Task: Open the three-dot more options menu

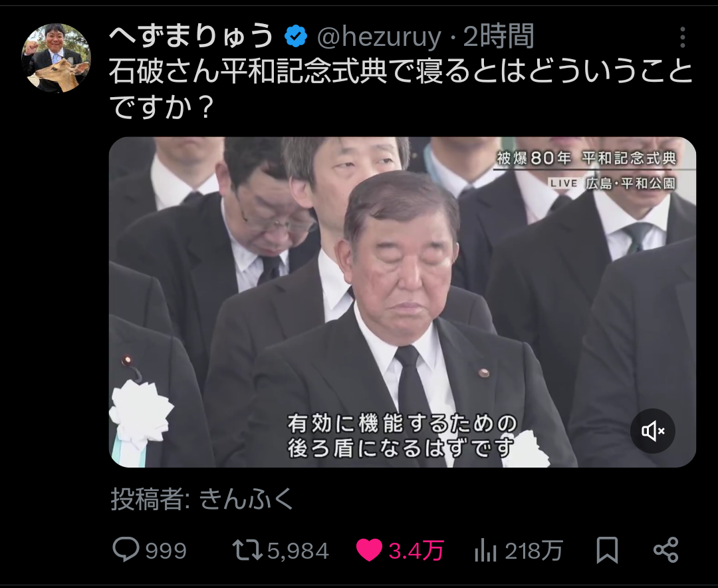Action: click(682, 37)
